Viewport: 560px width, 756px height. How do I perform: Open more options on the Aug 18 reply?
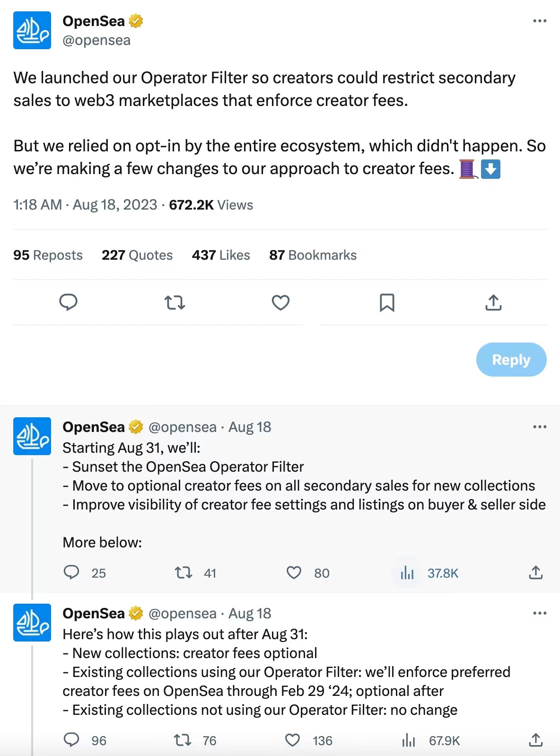[x=540, y=427]
